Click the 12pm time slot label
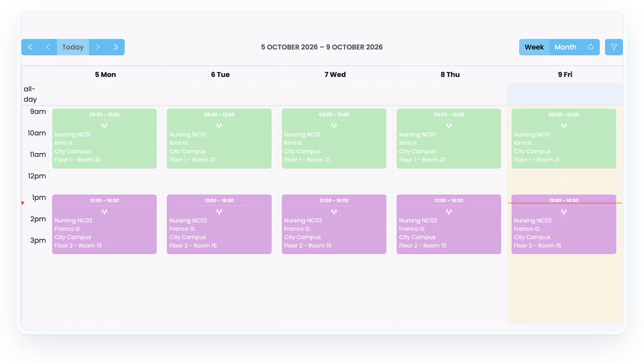The width and height of the screenshot is (644, 363). [37, 176]
